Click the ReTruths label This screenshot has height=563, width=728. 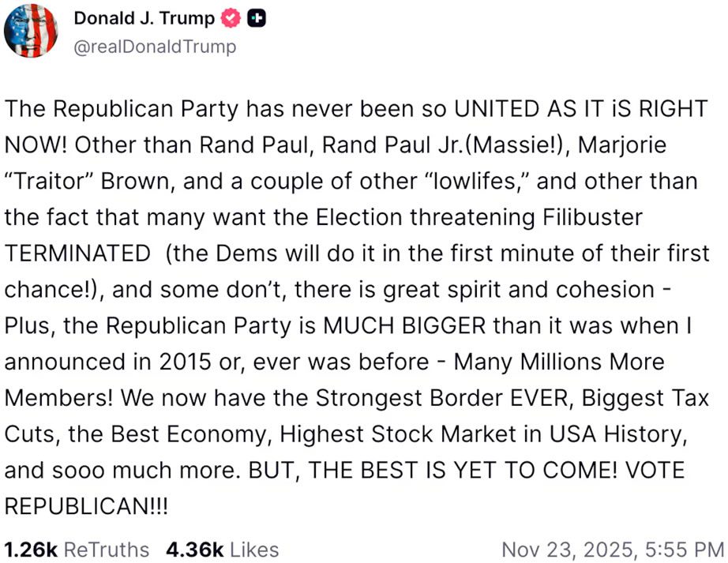click(x=105, y=549)
